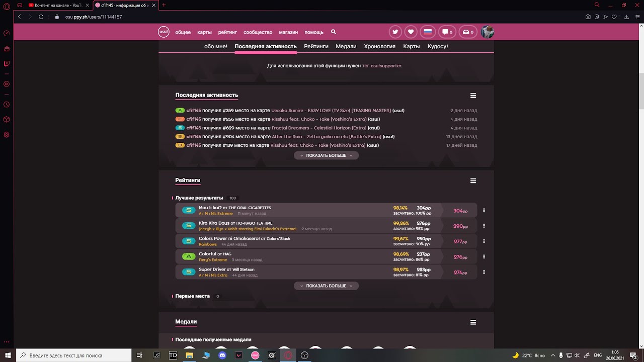Open options menu for Colors Power ni Omakasero! score
The height and width of the screenshot is (362, 644).
484,241
